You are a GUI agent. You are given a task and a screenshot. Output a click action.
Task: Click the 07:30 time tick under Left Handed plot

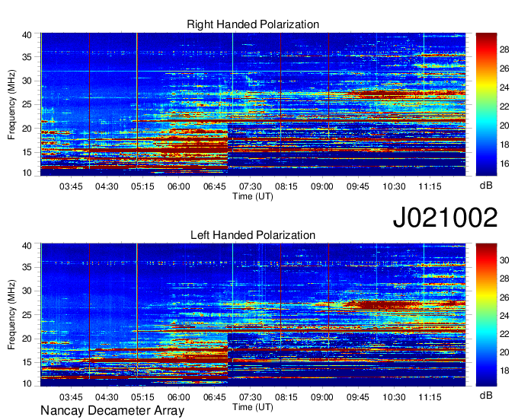(251, 397)
